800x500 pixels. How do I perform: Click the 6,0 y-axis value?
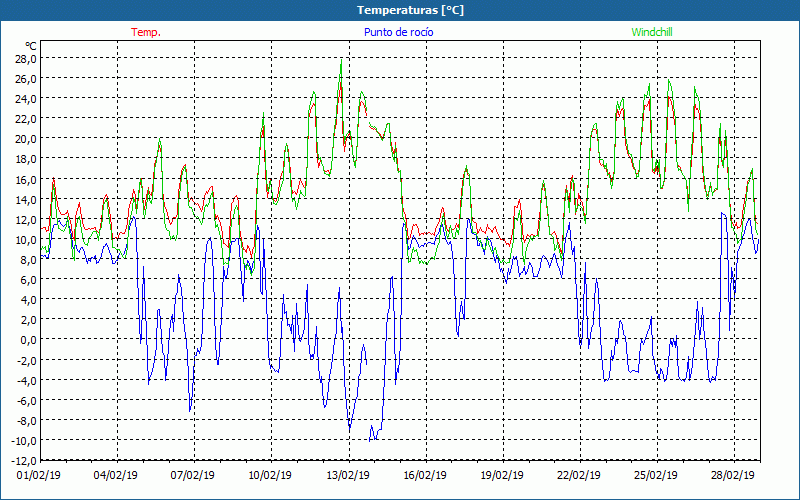(28, 280)
